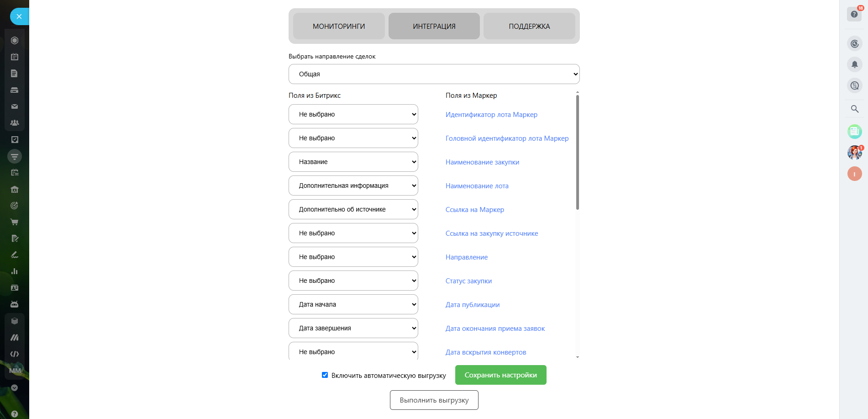Click the help question mark with badge
Screen dimensions: 868x419
tap(855, 14)
